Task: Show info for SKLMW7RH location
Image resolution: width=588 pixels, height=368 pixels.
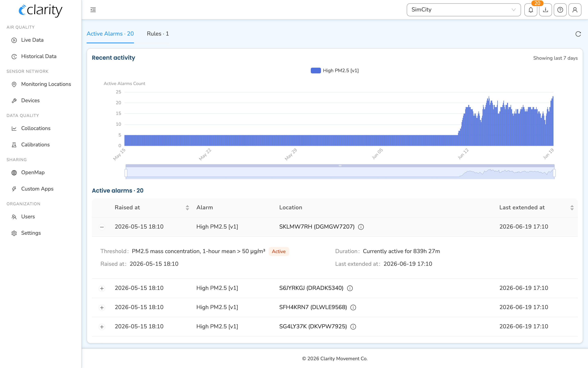Action: tap(361, 227)
